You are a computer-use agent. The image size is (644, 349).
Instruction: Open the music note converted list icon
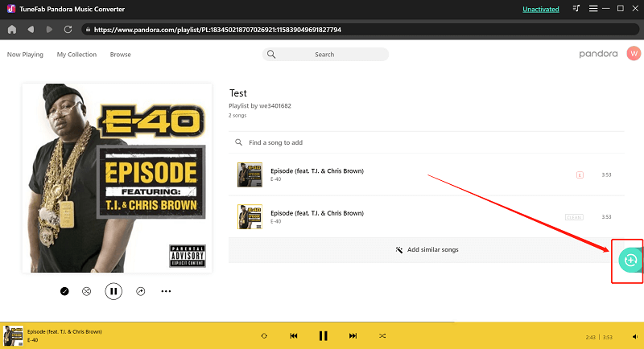tap(576, 8)
